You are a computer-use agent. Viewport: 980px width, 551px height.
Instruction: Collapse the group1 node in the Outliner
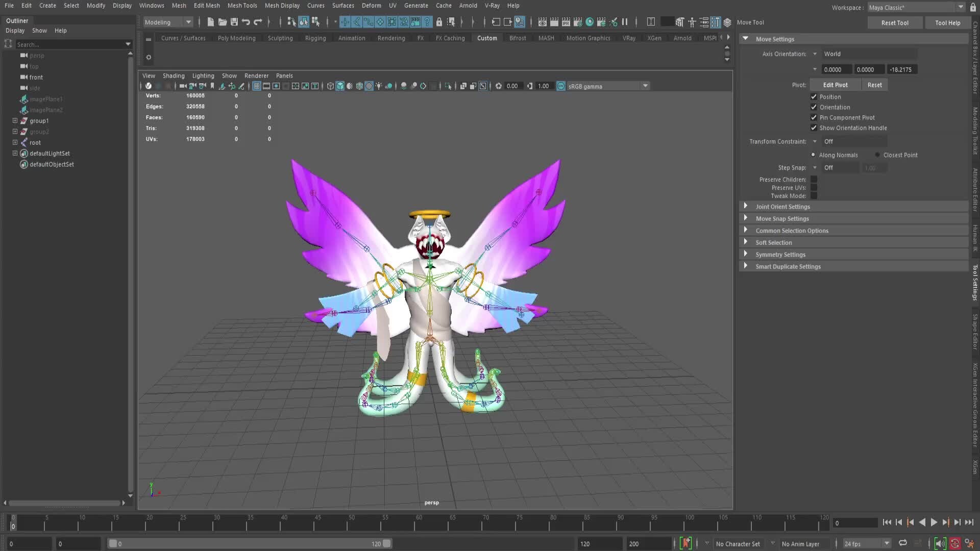pos(15,121)
